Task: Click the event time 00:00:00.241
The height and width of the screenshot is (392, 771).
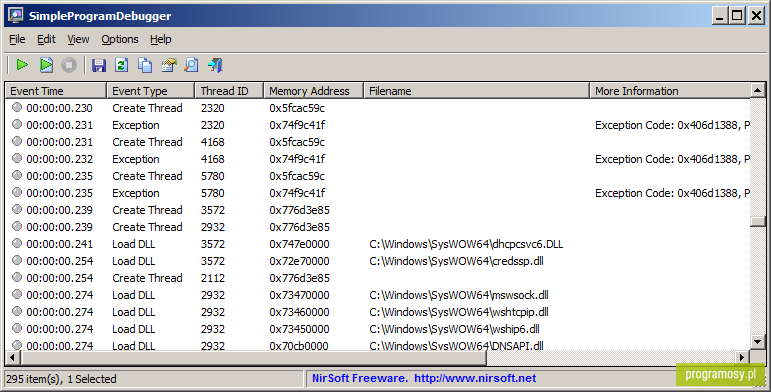Action: (x=59, y=244)
